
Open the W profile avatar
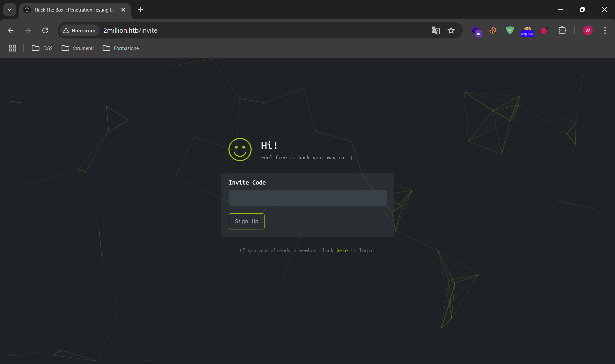587,30
